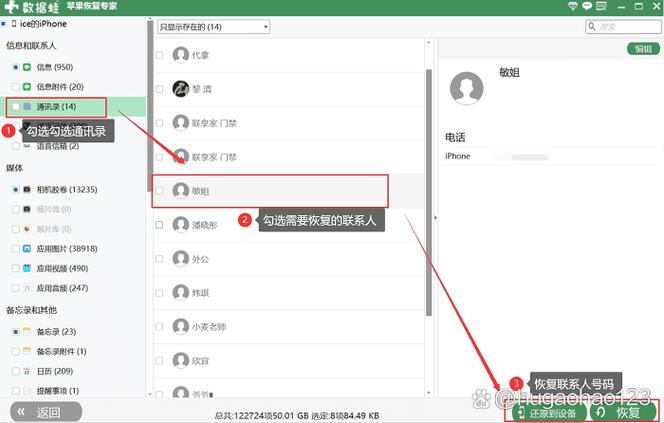
Task: Collapse the detail panel with the side arrow
Action: (x=435, y=218)
